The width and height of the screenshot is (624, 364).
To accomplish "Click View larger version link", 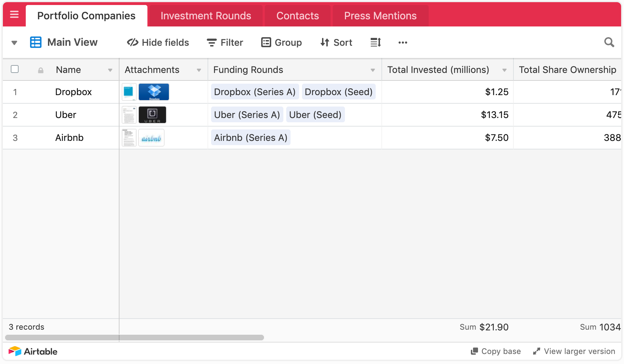I will point(574,351).
